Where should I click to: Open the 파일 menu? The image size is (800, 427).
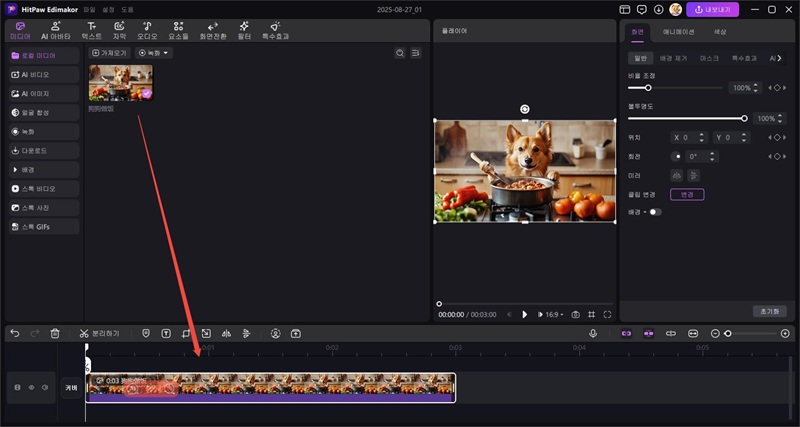90,10
